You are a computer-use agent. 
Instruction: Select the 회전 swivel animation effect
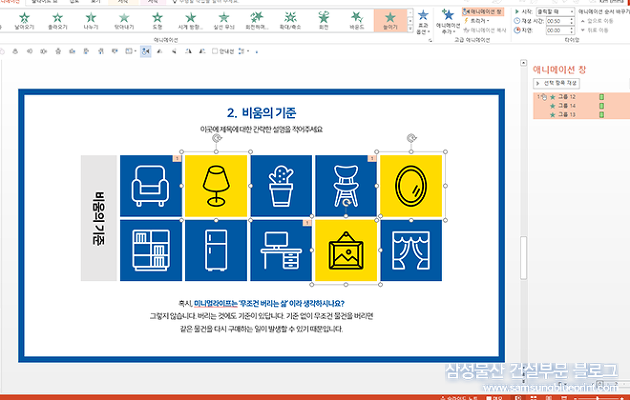click(x=323, y=20)
